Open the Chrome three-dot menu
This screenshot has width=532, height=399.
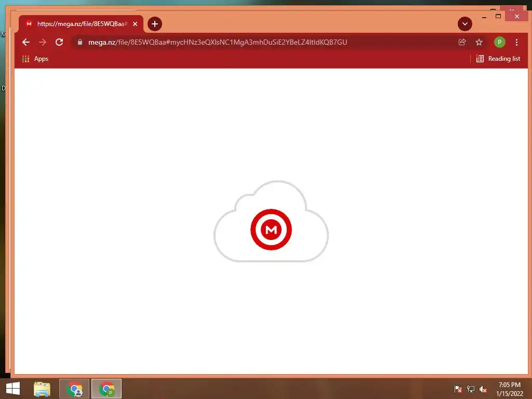click(x=516, y=42)
